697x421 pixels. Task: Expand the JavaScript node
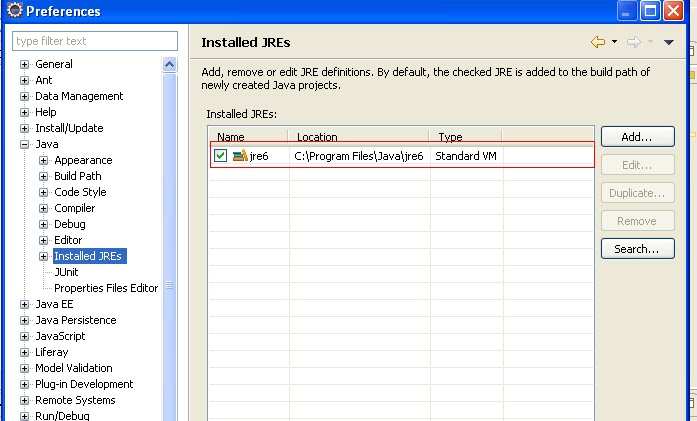(x=24, y=337)
